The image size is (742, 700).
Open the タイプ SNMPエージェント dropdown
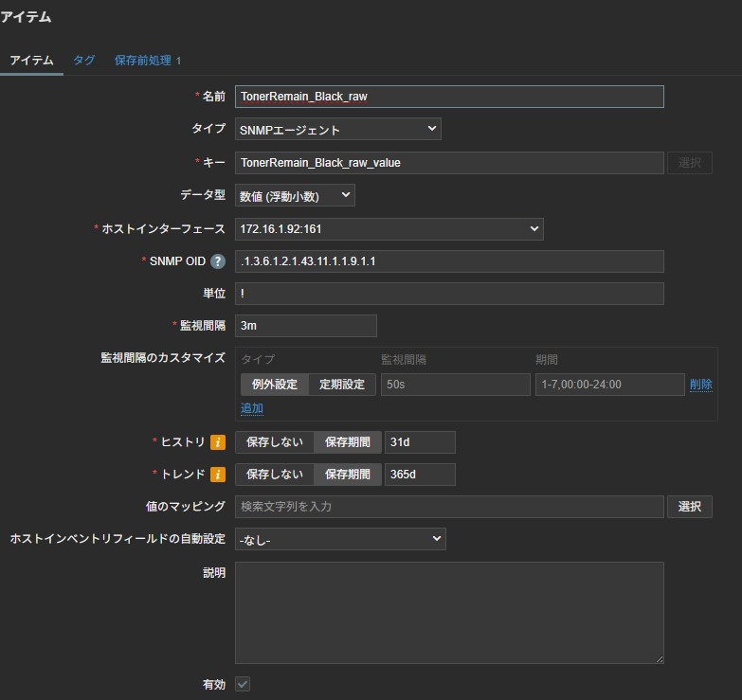point(338,129)
